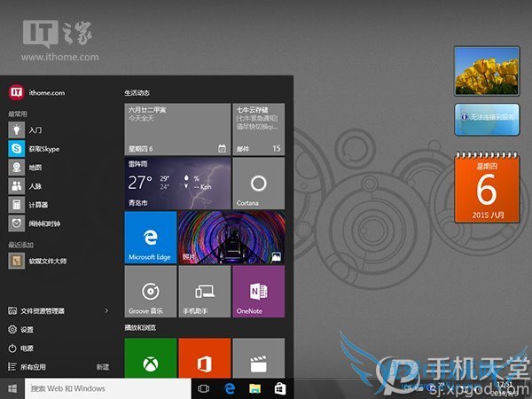The width and height of the screenshot is (532, 399).
Task: Click the 生活动态 tile group heading
Action: (x=137, y=92)
